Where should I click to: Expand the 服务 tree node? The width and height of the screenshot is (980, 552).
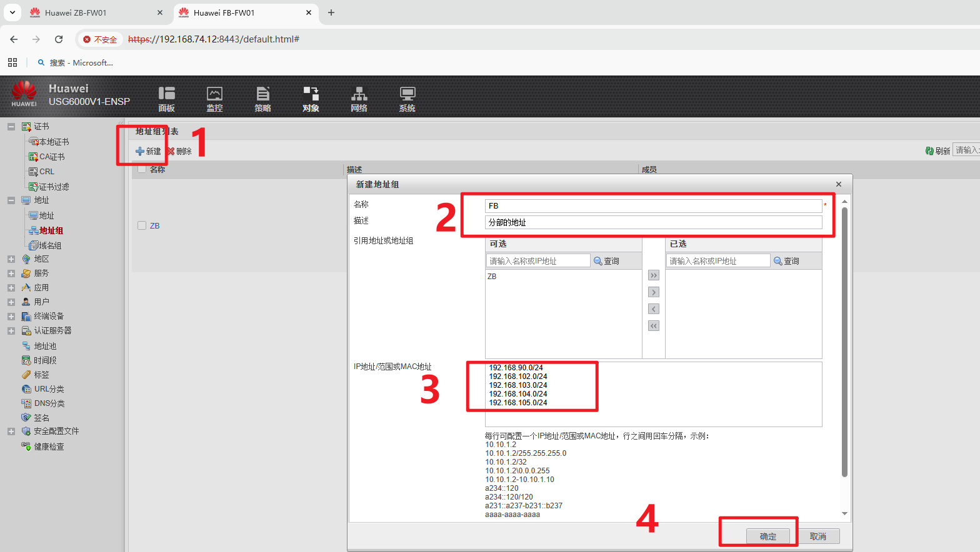coord(11,274)
